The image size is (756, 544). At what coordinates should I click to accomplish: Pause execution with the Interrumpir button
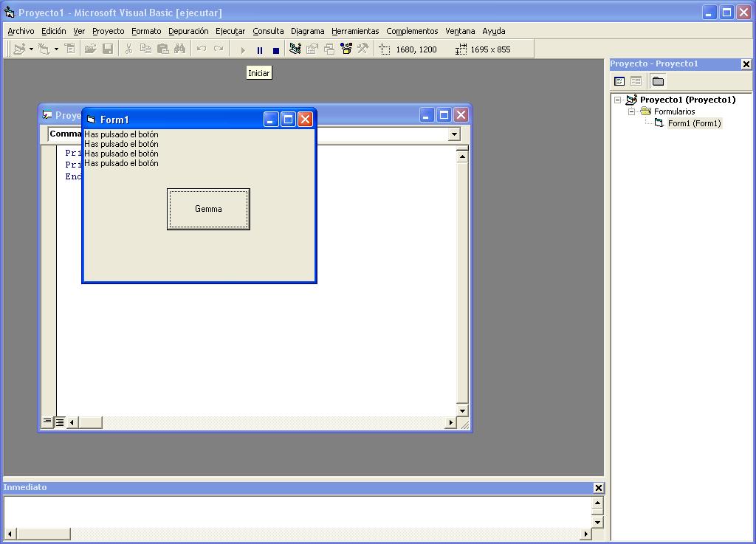[259, 49]
